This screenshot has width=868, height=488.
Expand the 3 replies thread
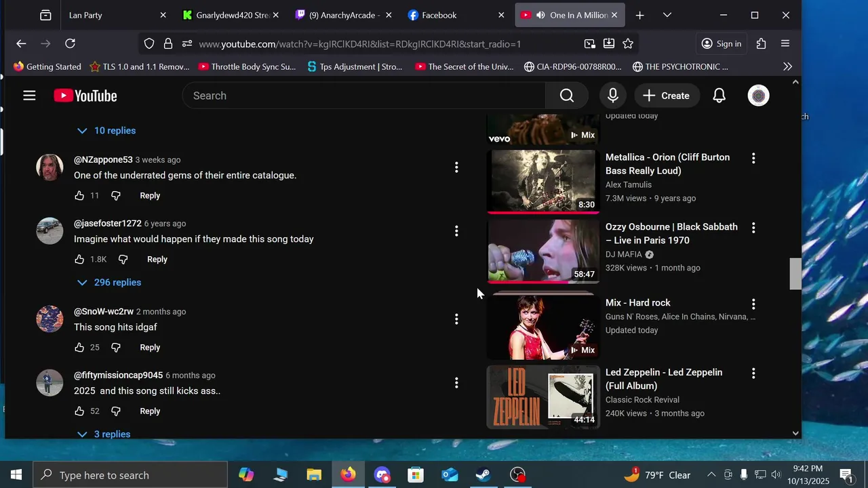104,434
